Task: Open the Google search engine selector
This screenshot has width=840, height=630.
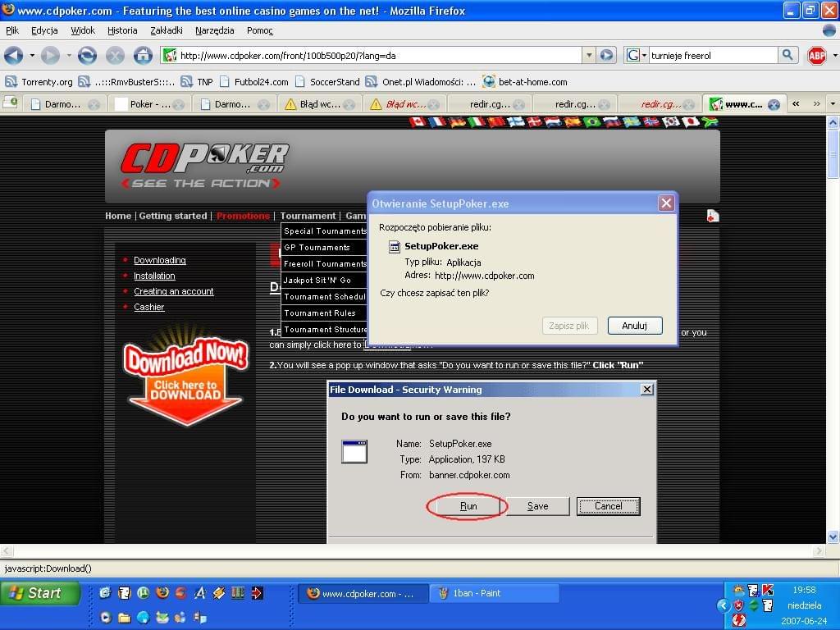Action: pos(637,55)
